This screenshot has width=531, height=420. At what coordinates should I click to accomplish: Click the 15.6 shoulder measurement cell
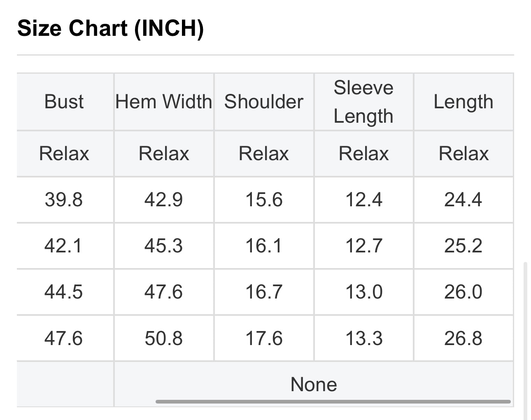pyautogui.click(x=264, y=200)
